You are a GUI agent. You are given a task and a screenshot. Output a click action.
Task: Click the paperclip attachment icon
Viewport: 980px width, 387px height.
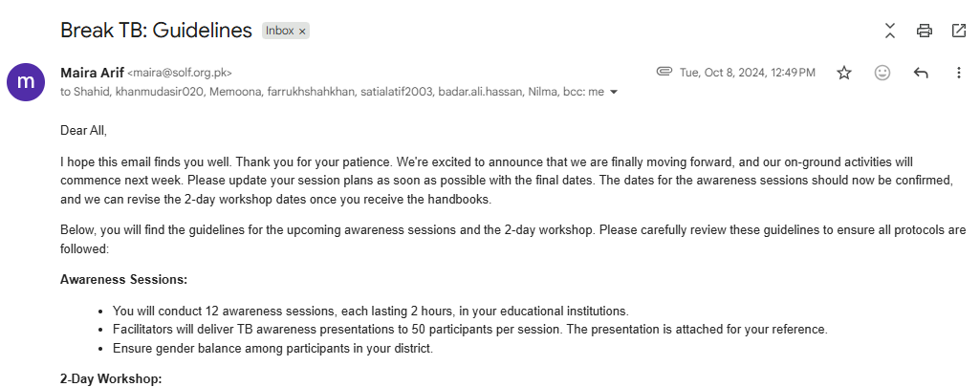pos(664,72)
